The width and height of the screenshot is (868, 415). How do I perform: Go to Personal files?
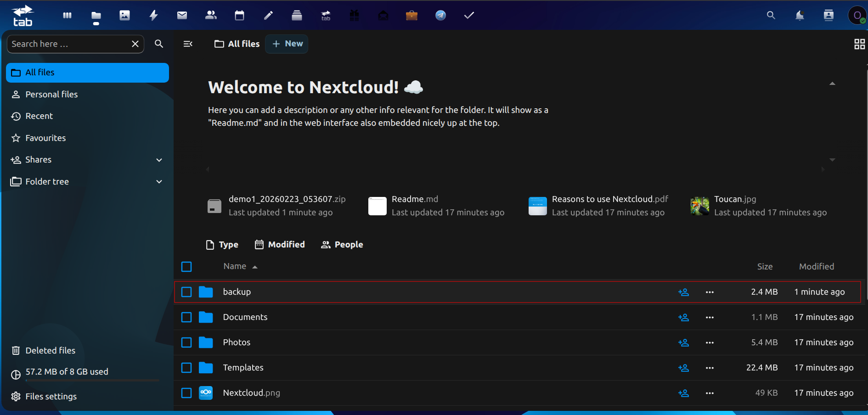tap(87, 95)
